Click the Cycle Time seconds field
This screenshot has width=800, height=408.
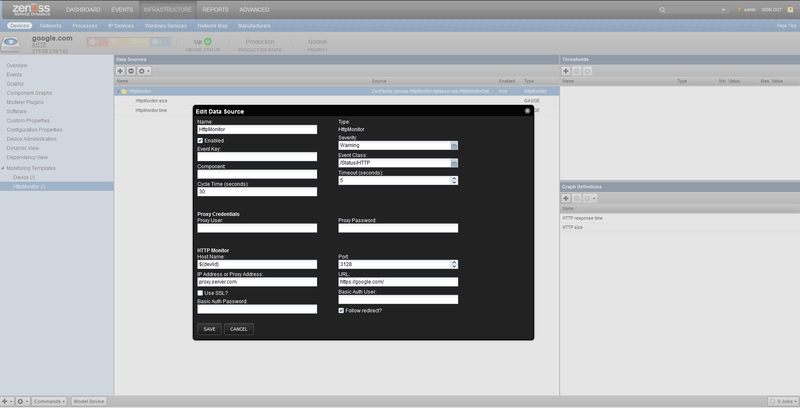[257, 192]
